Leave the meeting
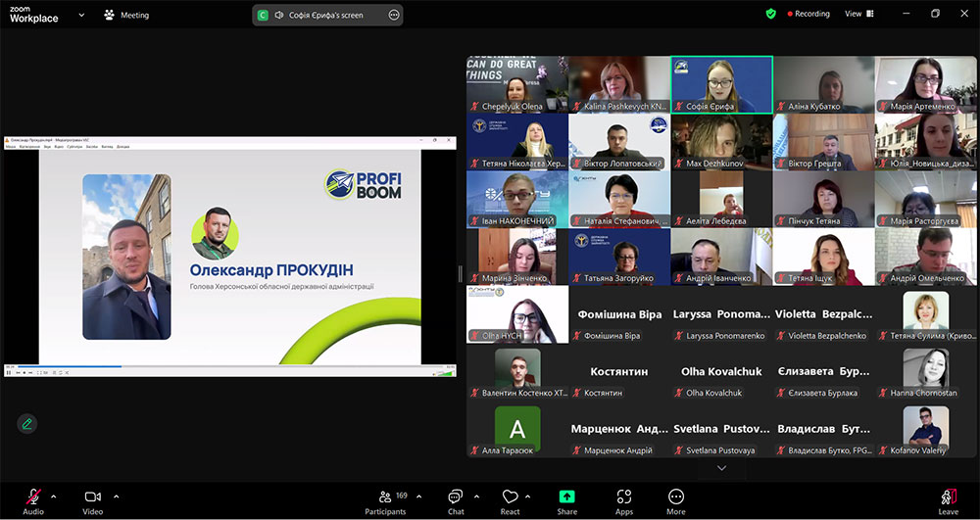 click(x=948, y=501)
